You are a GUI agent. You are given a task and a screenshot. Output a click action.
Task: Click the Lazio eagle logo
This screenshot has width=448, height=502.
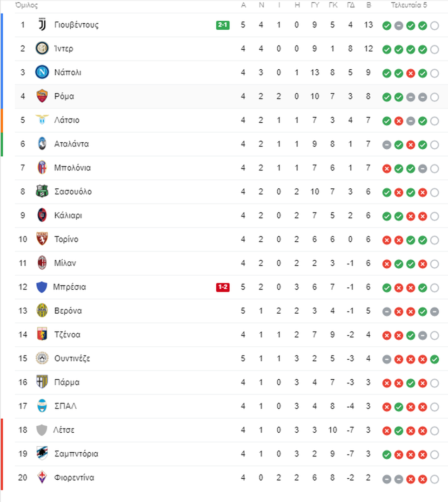pos(42,119)
